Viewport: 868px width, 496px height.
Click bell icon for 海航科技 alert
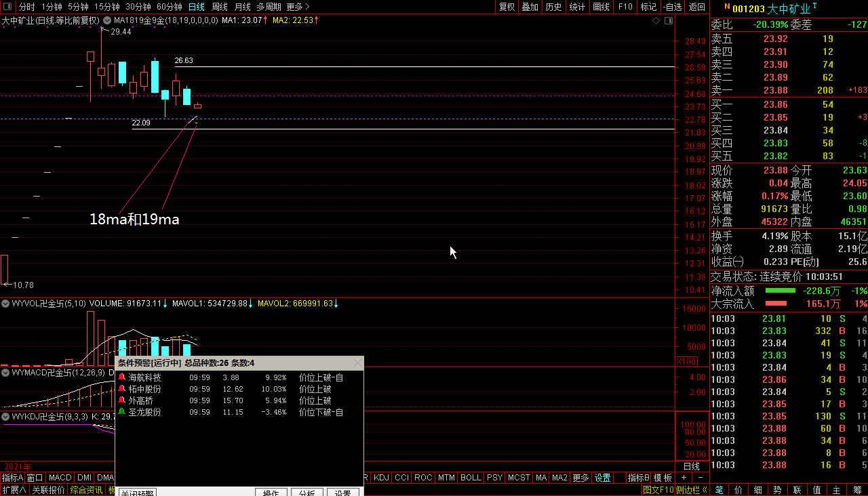(x=122, y=377)
